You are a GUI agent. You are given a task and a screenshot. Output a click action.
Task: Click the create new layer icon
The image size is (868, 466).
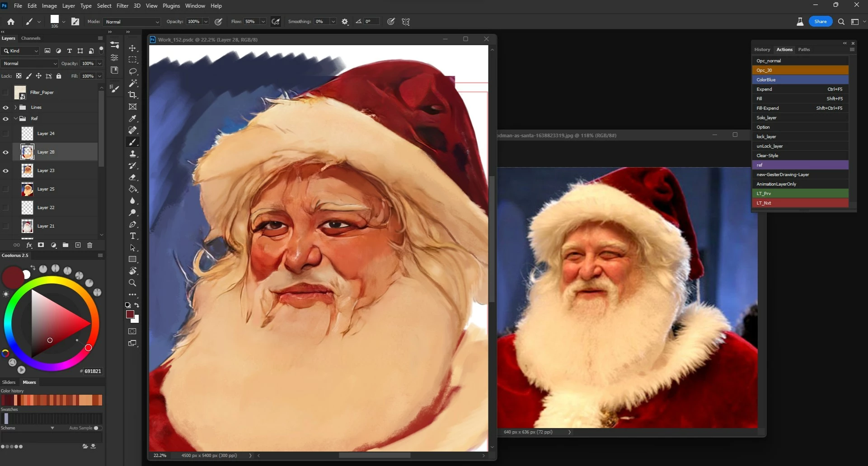tap(78, 245)
